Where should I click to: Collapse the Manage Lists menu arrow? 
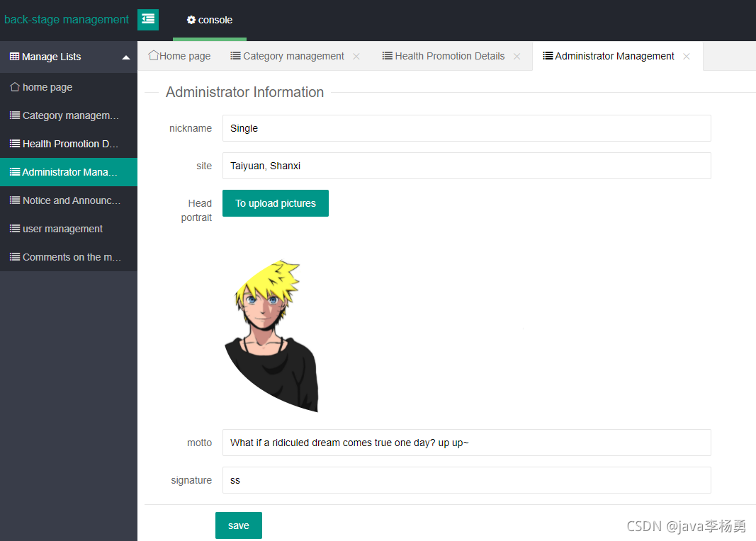tap(126, 57)
